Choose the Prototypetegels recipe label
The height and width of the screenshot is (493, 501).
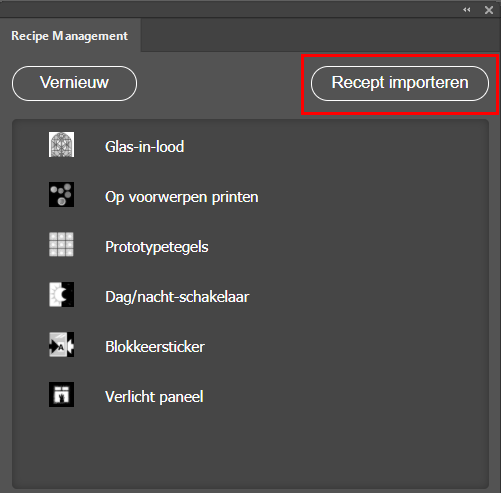(157, 247)
